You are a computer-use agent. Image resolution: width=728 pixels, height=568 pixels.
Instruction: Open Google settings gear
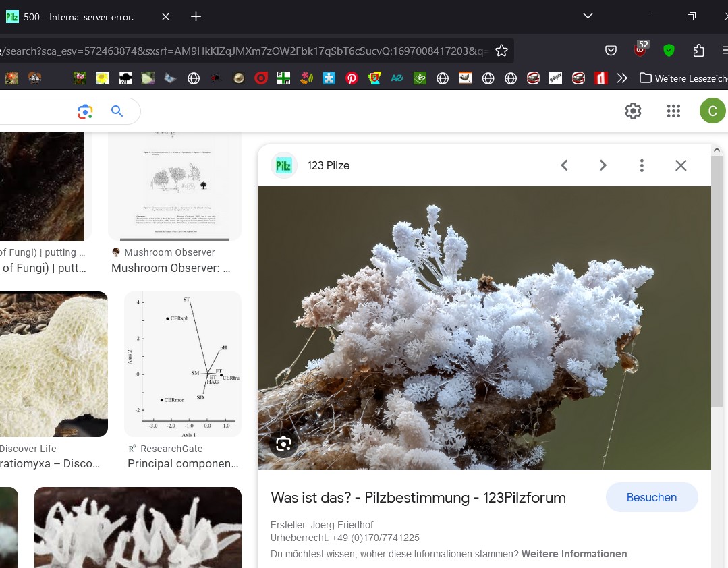click(633, 111)
